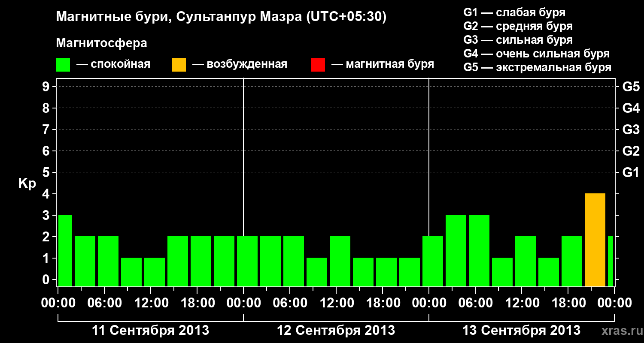Click the '18:00' time label under 13 September

pos(568,303)
